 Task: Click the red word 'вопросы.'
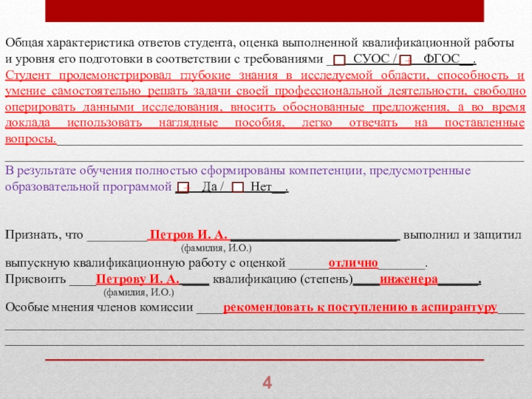click(31, 139)
